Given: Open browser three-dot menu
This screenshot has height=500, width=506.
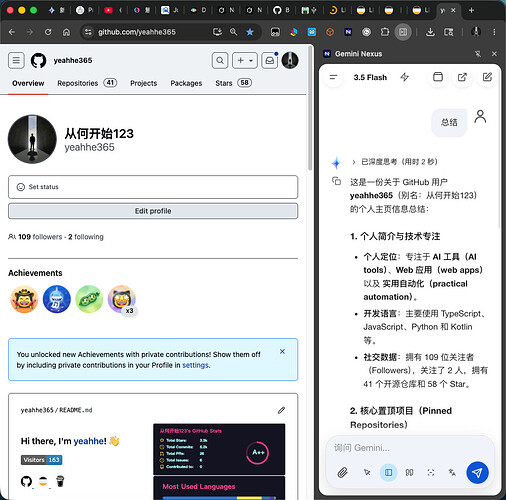Looking at the screenshot, I should tap(494, 32).
